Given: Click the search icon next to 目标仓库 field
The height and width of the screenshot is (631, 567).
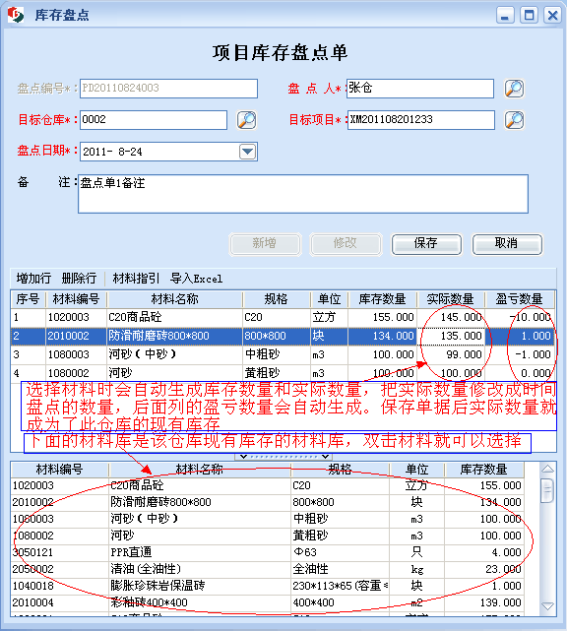Looking at the screenshot, I should [246, 120].
